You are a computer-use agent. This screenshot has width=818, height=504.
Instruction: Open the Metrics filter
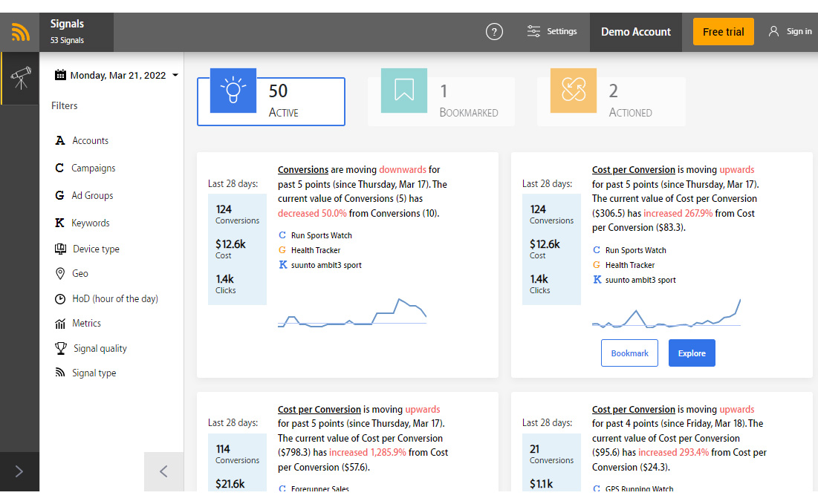(x=86, y=323)
